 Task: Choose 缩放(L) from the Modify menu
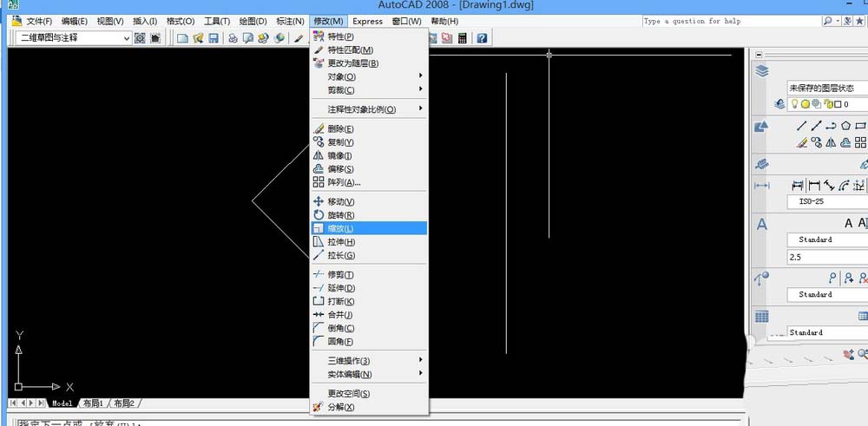(369, 228)
